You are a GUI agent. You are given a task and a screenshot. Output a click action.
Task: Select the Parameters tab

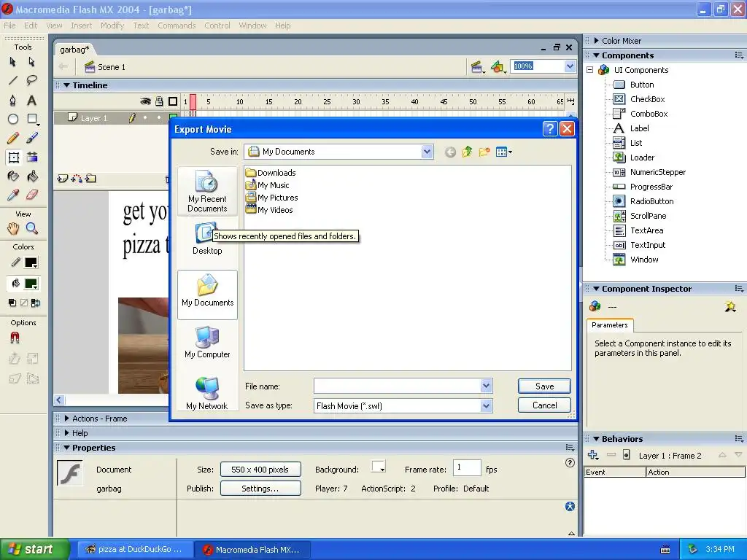coord(610,324)
